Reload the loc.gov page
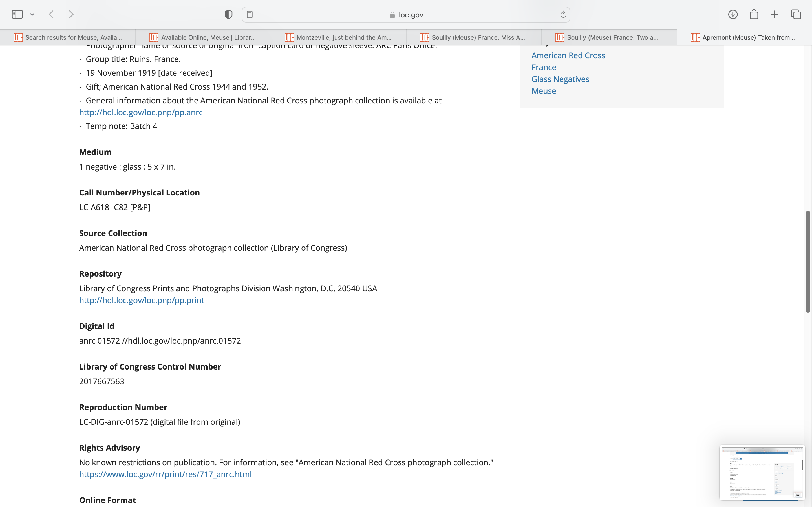The height and width of the screenshot is (507, 812). (563, 14)
